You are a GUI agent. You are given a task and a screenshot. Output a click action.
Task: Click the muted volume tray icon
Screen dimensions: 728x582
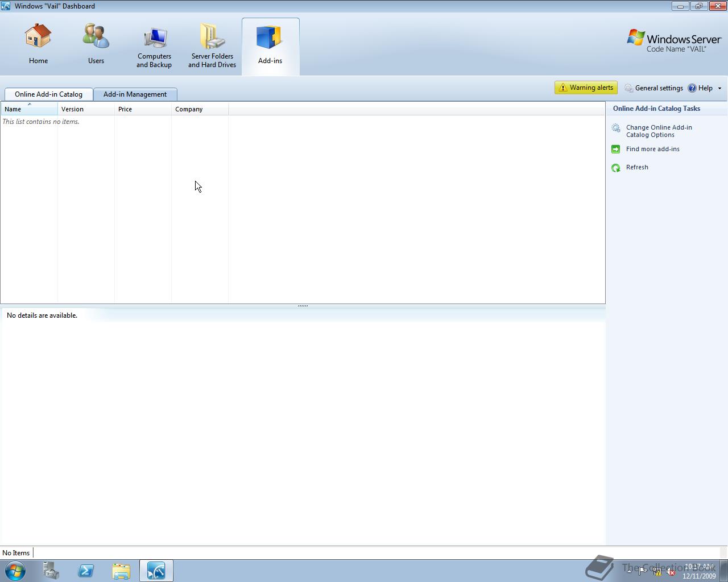click(x=671, y=571)
